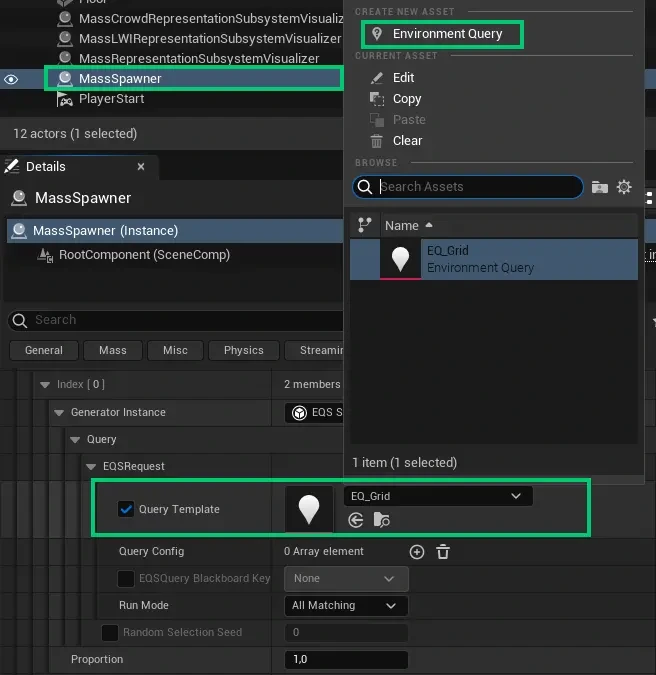Click the Details tab pencil icon
This screenshot has height=675, width=656.
click(12, 166)
